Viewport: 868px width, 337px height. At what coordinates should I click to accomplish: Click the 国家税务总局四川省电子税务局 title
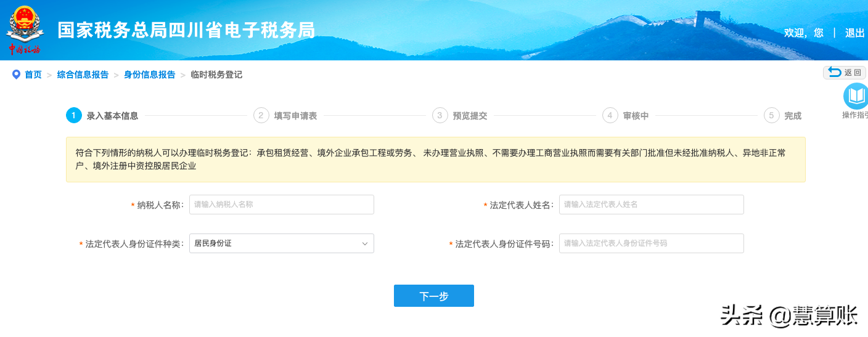click(186, 30)
